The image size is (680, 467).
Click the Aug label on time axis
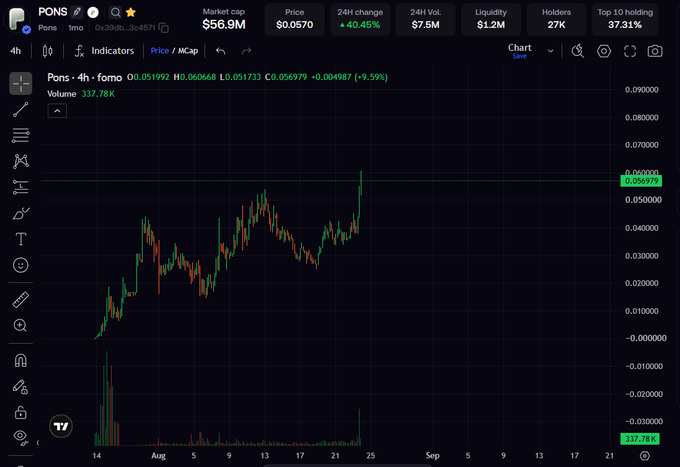coord(158,455)
